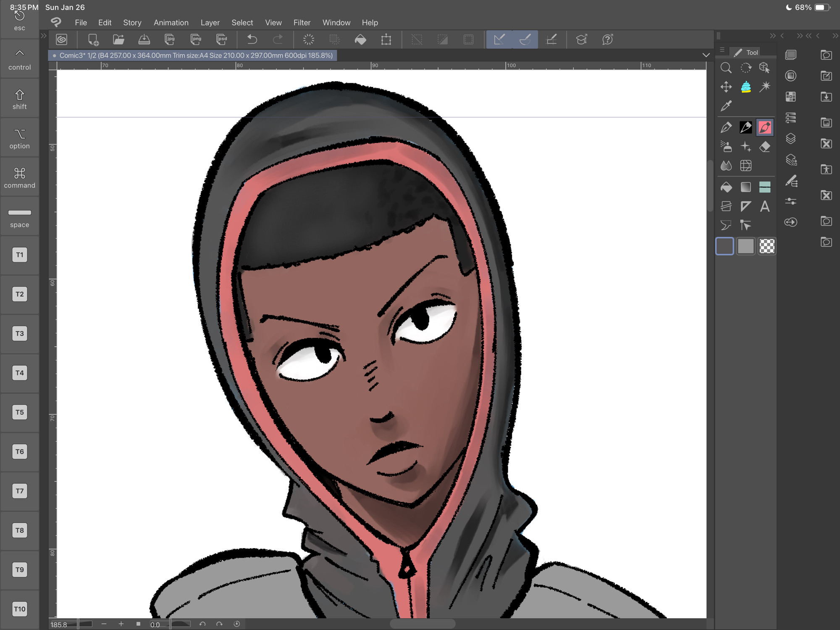Select the main drawing color swatch
Screen dimensions: 840x630
[x=724, y=246]
